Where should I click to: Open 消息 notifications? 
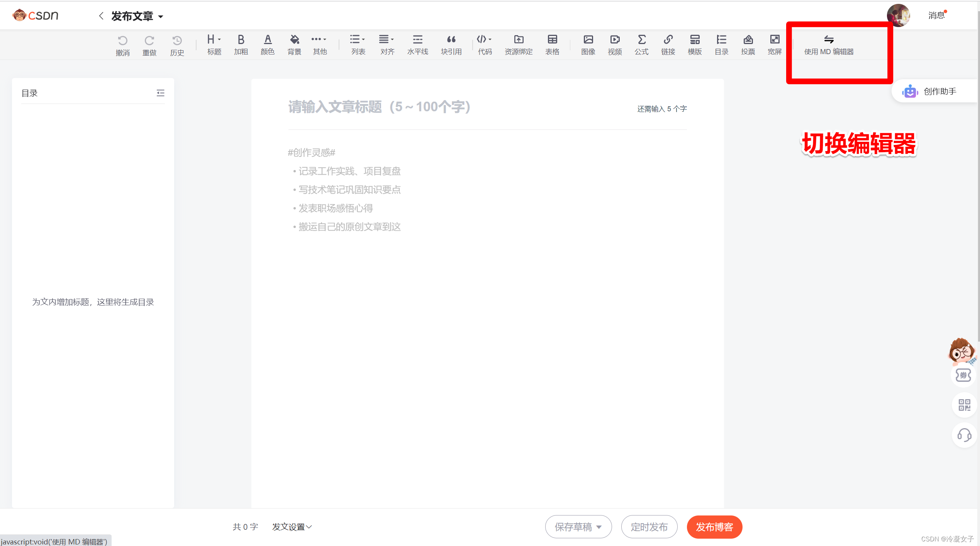click(x=936, y=15)
